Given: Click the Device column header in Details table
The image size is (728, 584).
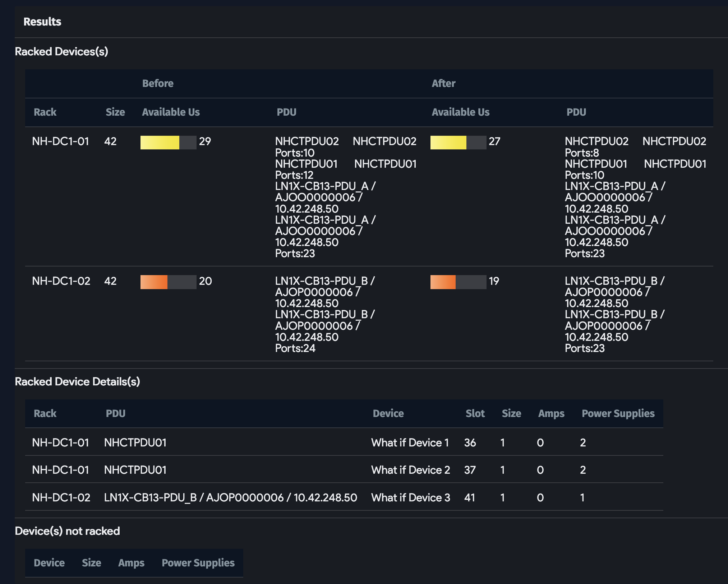Looking at the screenshot, I should point(388,413).
